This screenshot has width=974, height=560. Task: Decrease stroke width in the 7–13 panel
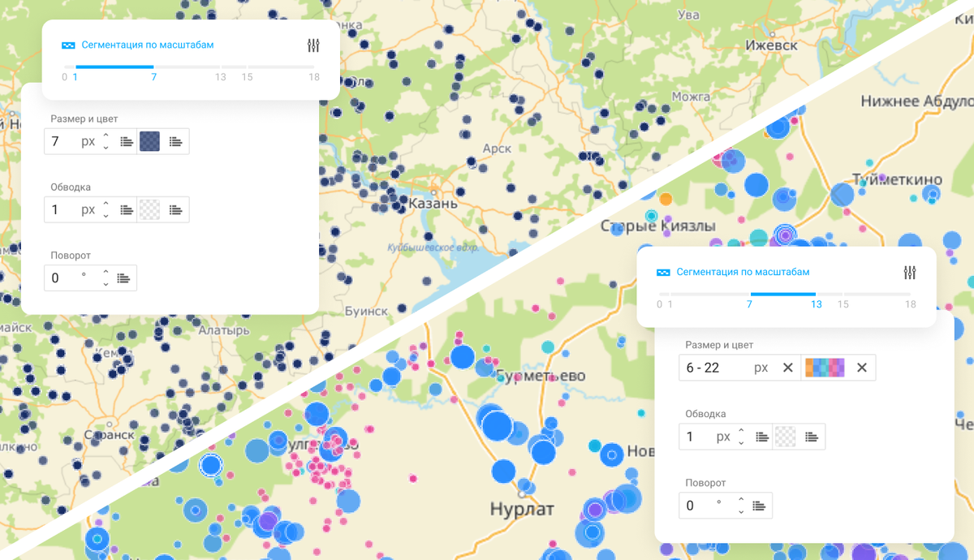click(x=741, y=442)
